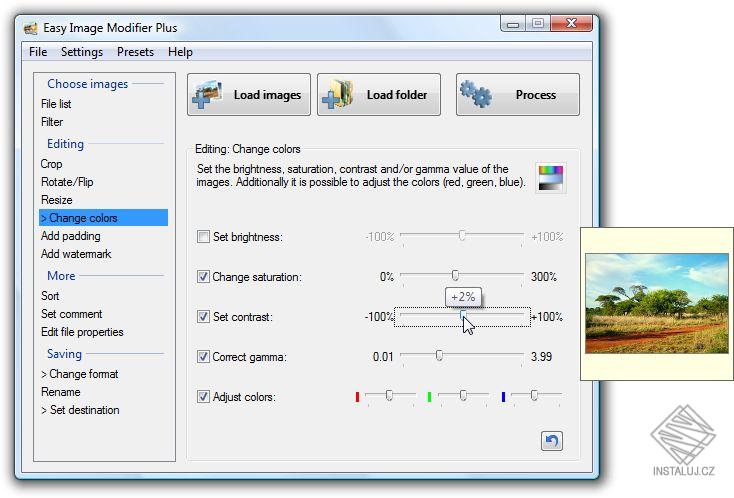Close the Easy Image Modifier window
The image size is (734, 498).
[x=572, y=23]
